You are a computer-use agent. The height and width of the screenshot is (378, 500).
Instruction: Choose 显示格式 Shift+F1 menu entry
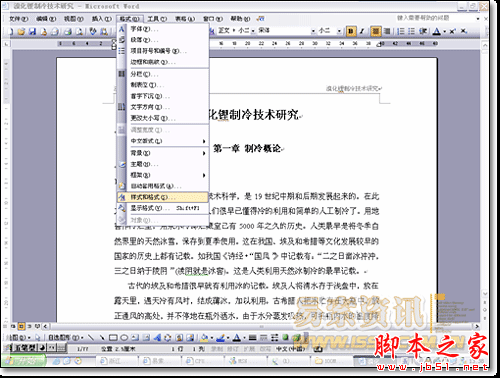click(163, 208)
